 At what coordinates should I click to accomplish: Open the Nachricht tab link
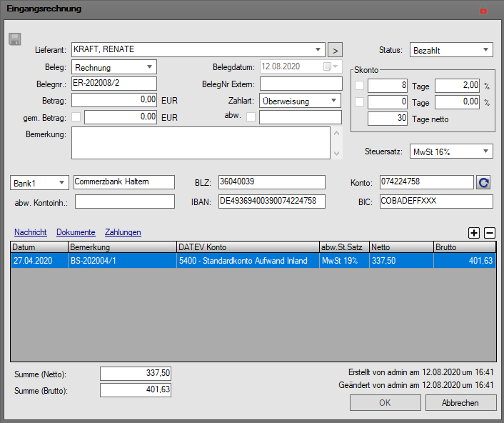[31, 232]
